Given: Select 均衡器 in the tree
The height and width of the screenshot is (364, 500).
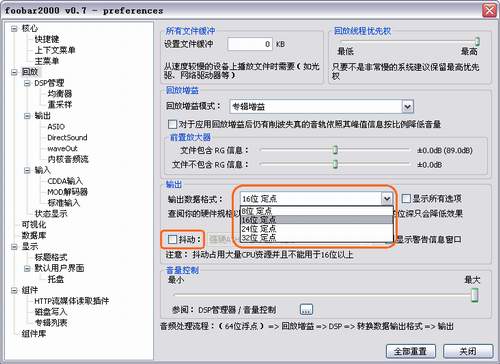Looking at the screenshot, I should pyautogui.click(x=60, y=94).
